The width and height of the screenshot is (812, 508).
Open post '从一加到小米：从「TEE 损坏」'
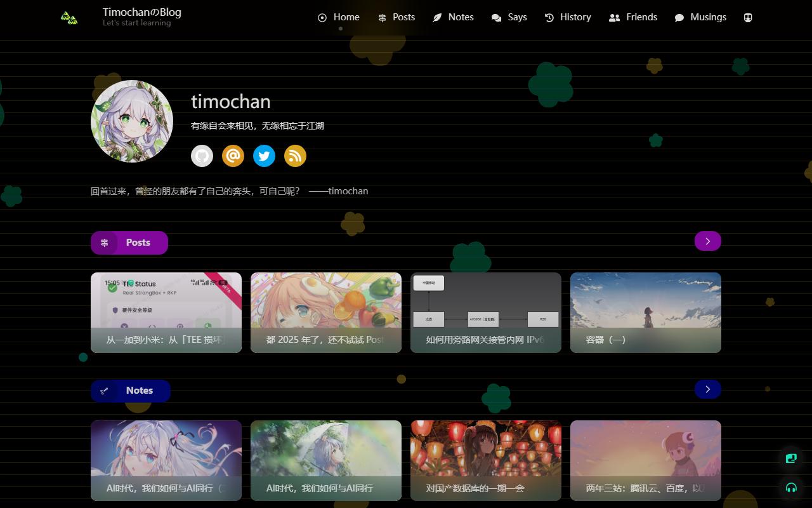click(x=166, y=312)
